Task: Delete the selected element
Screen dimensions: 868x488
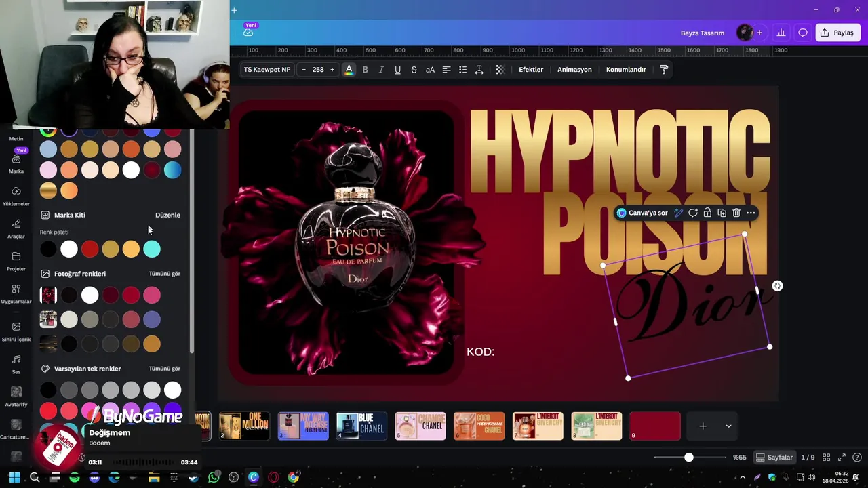Action: [736, 213]
